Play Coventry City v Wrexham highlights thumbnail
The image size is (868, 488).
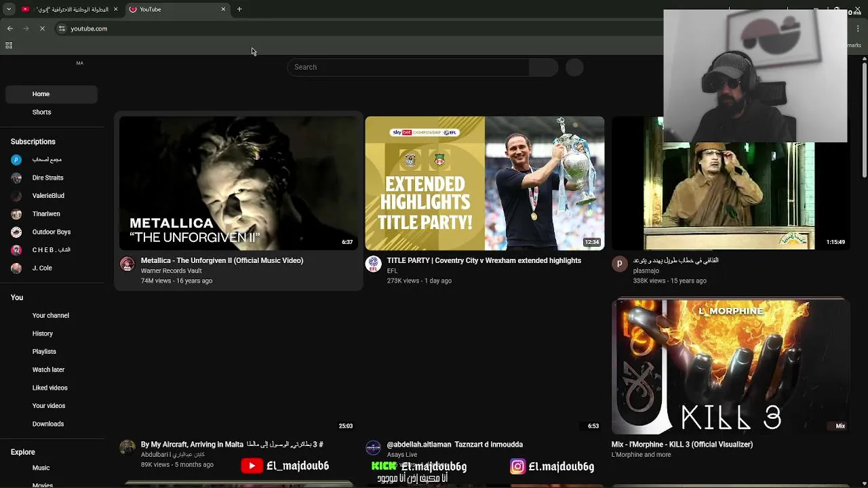coord(485,183)
